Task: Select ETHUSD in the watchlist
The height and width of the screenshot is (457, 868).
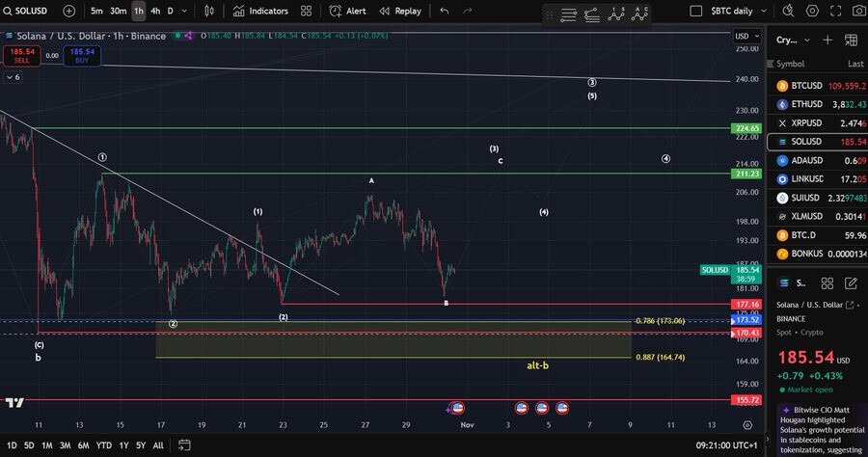Action: click(806, 104)
